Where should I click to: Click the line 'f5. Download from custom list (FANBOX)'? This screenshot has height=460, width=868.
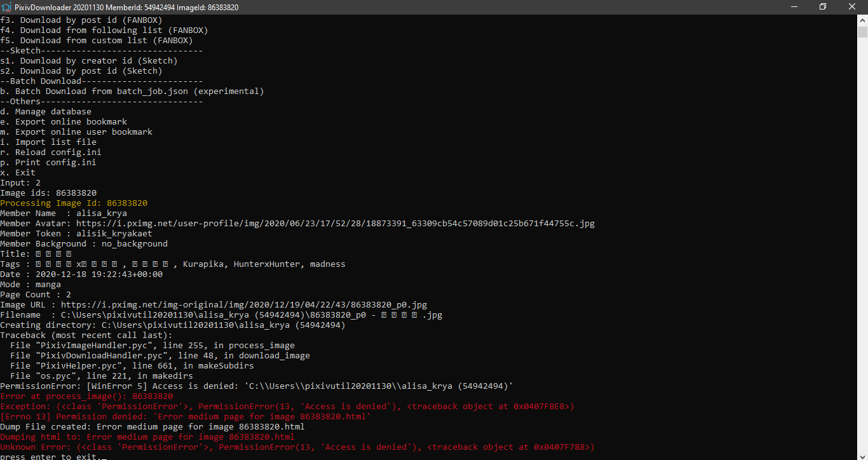point(97,41)
